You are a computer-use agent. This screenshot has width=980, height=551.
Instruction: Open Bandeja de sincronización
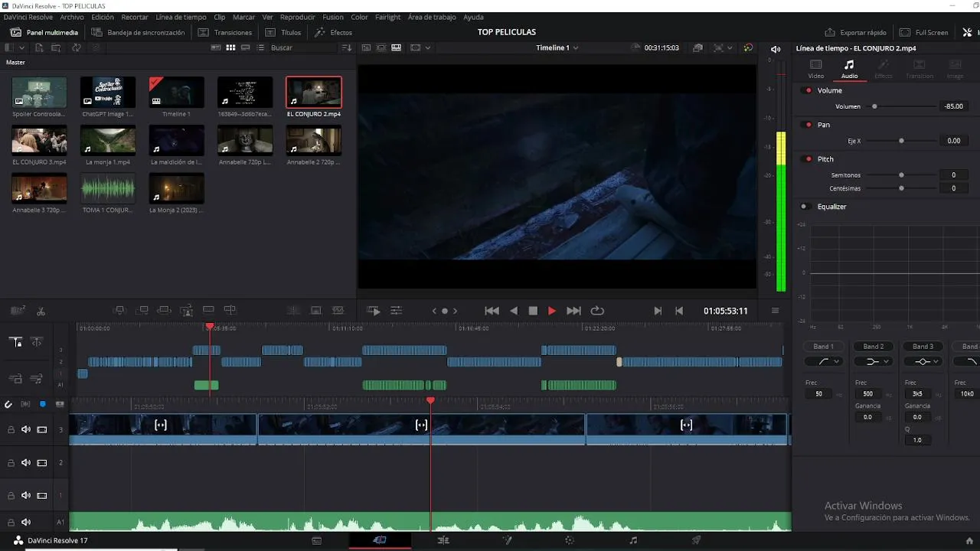138,33
